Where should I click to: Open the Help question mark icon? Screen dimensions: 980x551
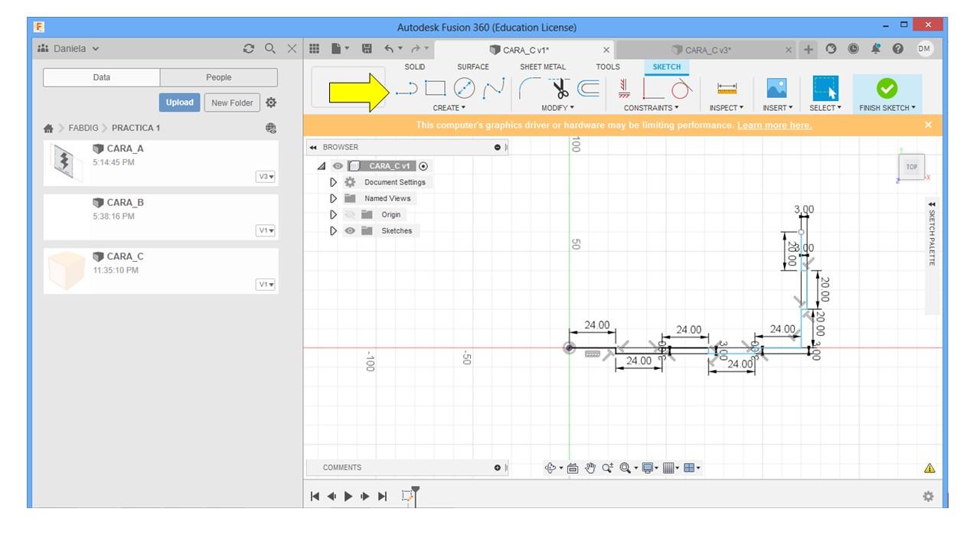(898, 49)
